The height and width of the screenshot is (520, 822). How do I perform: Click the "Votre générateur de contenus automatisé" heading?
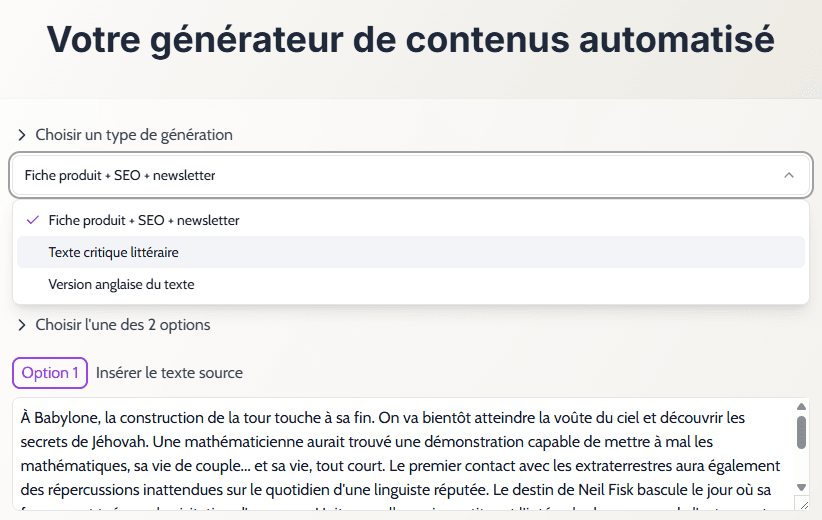411,39
